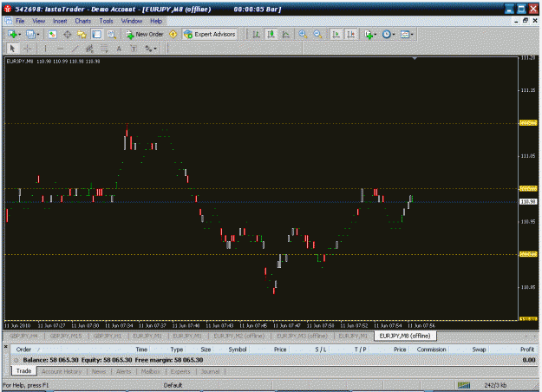
Task: Open the Templates dropdown
Action: pyautogui.click(x=407, y=34)
